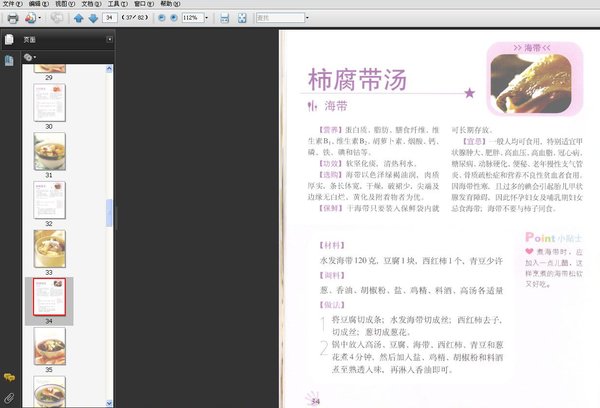Click the page count text 37/82
This screenshot has width=600, height=408.
[135, 18]
